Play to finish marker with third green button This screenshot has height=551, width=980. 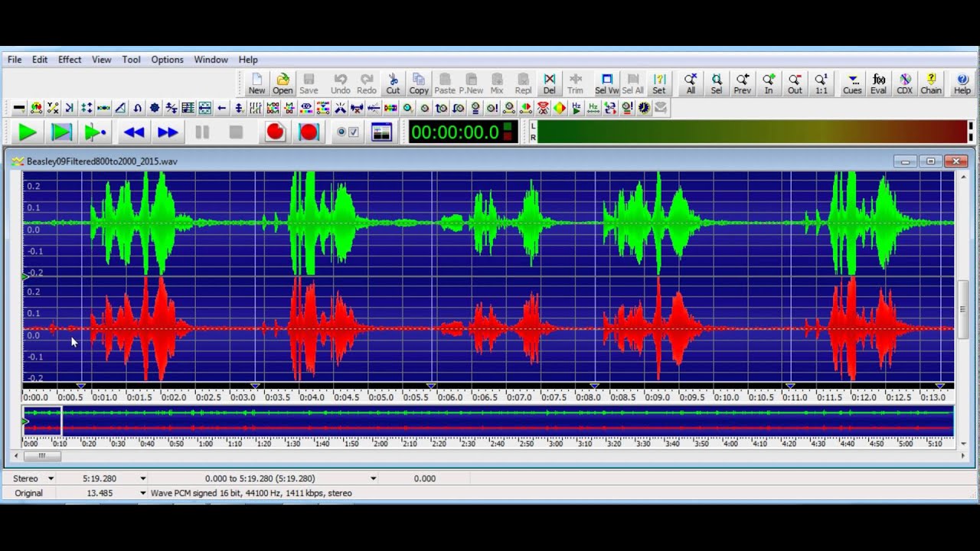[x=95, y=132]
